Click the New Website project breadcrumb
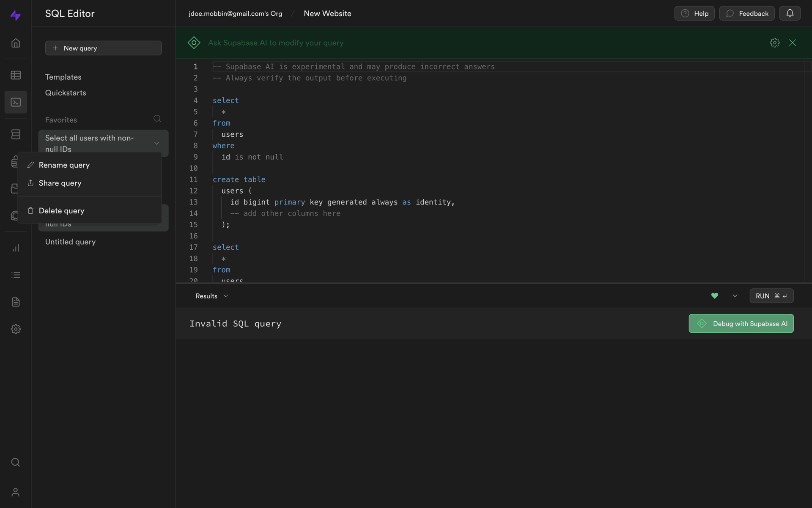The height and width of the screenshot is (508, 812). (327, 14)
